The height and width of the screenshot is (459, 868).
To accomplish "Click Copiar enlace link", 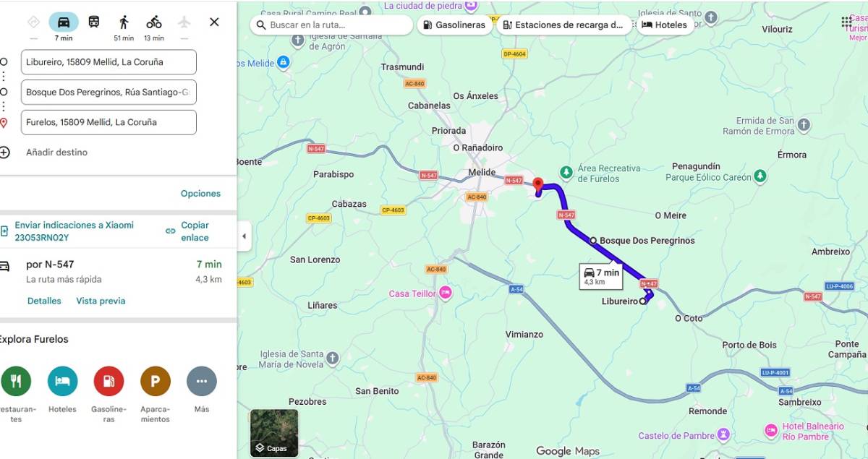I will [x=195, y=231].
